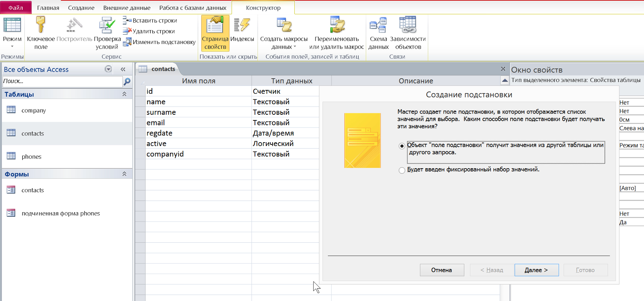Image resolution: width=644 pixels, height=301 pixels.
Task: Set the Ключевое поле primary key
Action: pos(41,33)
